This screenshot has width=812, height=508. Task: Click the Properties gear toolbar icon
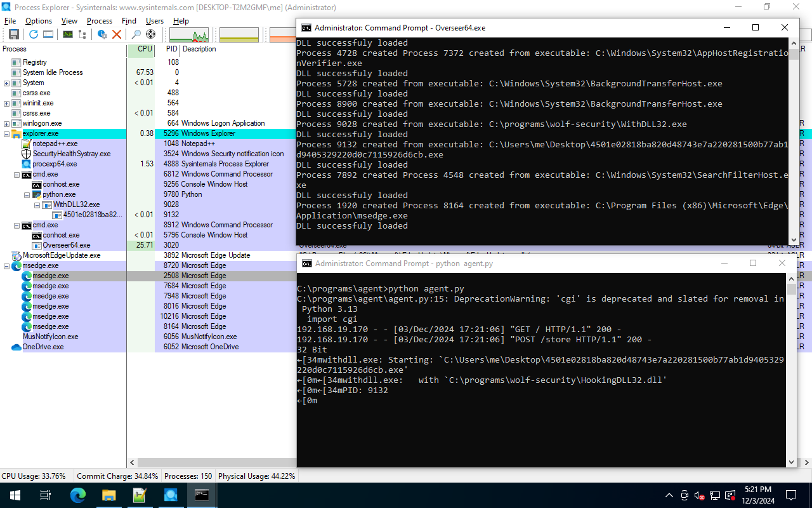tap(102, 34)
